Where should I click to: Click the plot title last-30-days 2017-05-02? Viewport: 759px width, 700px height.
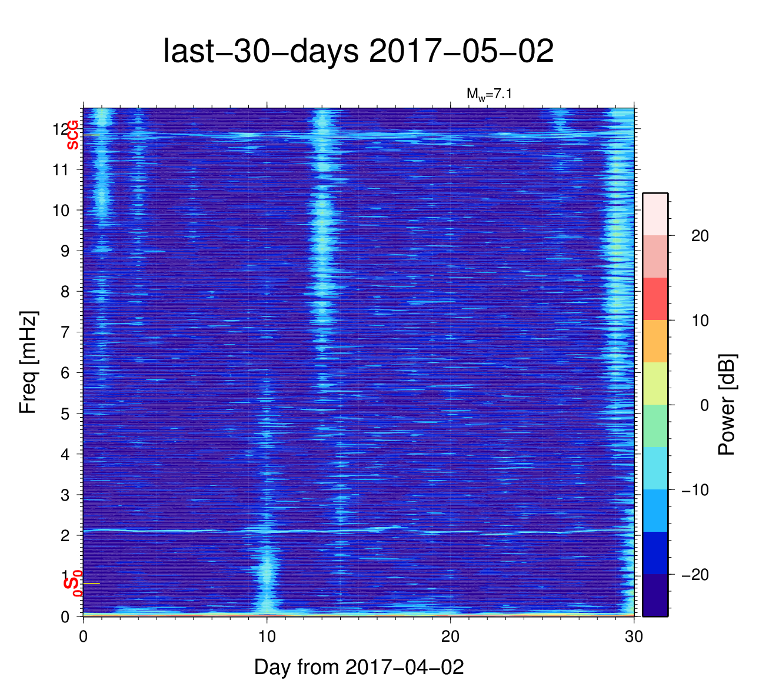pos(358,52)
